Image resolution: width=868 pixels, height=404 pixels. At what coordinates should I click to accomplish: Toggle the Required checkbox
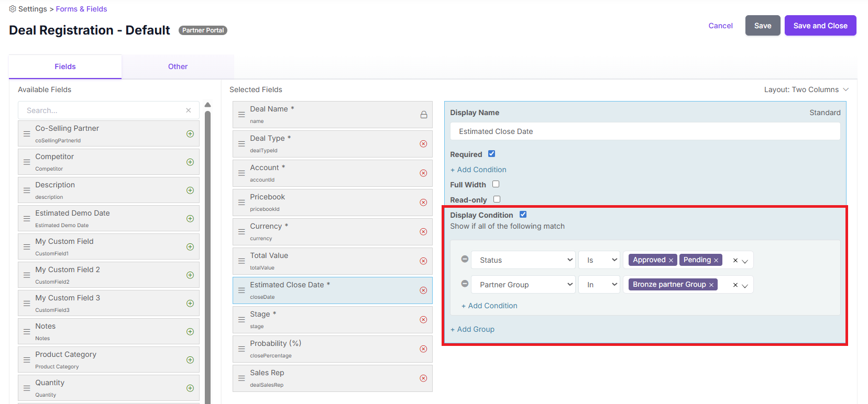point(491,154)
